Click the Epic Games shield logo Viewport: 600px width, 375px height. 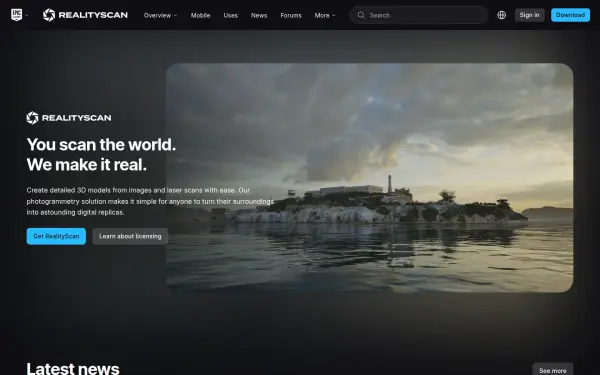pos(16,15)
